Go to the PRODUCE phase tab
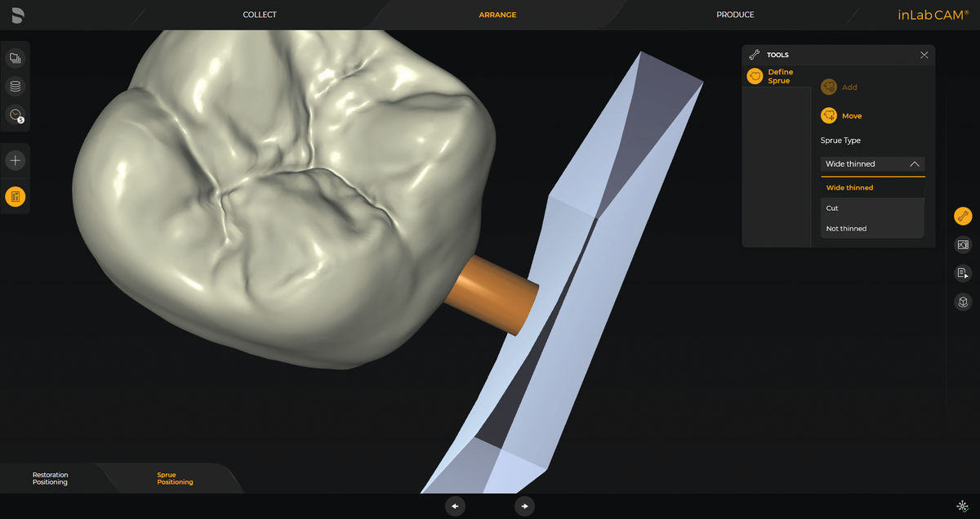 [x=735, y=15]
